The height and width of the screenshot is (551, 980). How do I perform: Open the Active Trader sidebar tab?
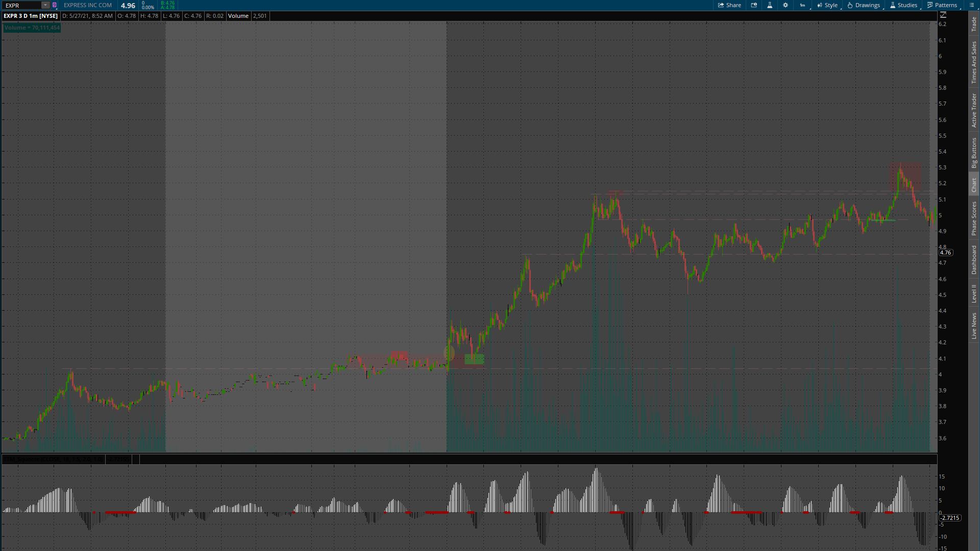(974, 110)
